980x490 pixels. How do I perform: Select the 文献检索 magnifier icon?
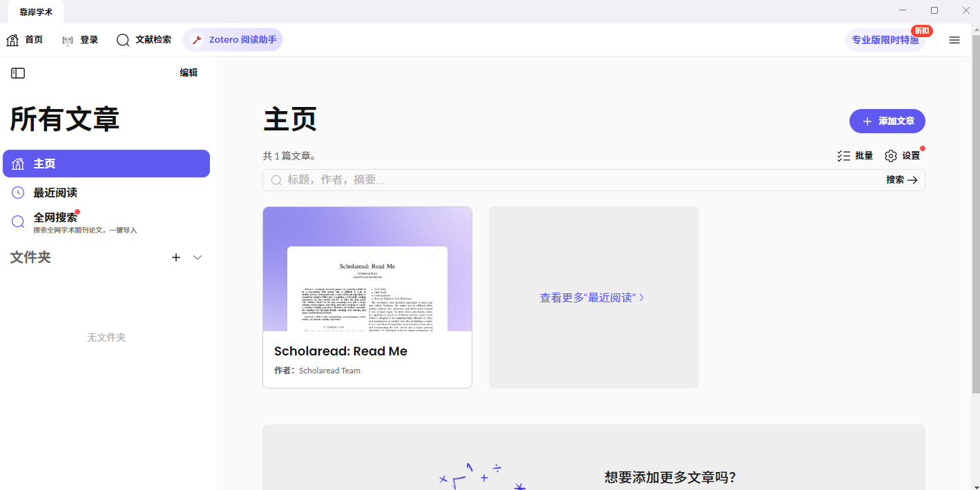click(124, 39)
